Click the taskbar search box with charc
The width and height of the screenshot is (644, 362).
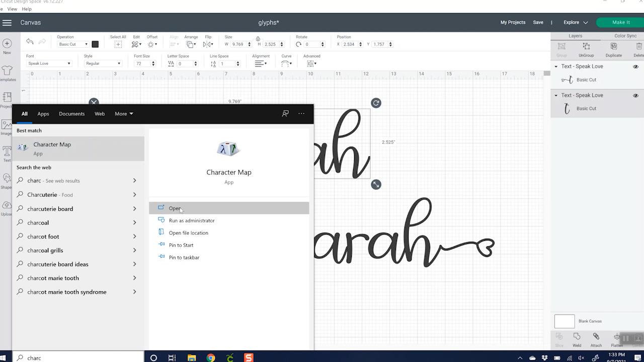[x=78, y=358]
